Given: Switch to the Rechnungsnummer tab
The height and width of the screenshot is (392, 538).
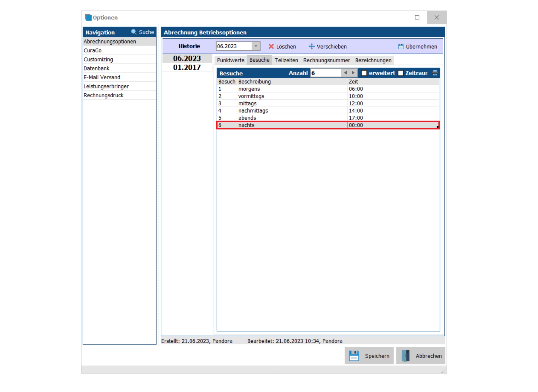Looking at the screenshot, I should tap(326, 60).
